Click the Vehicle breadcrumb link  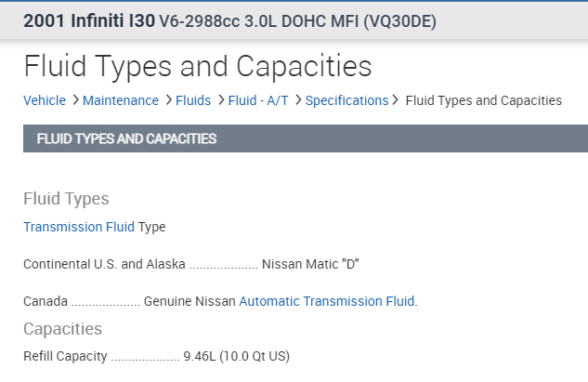tap(45, 100)
